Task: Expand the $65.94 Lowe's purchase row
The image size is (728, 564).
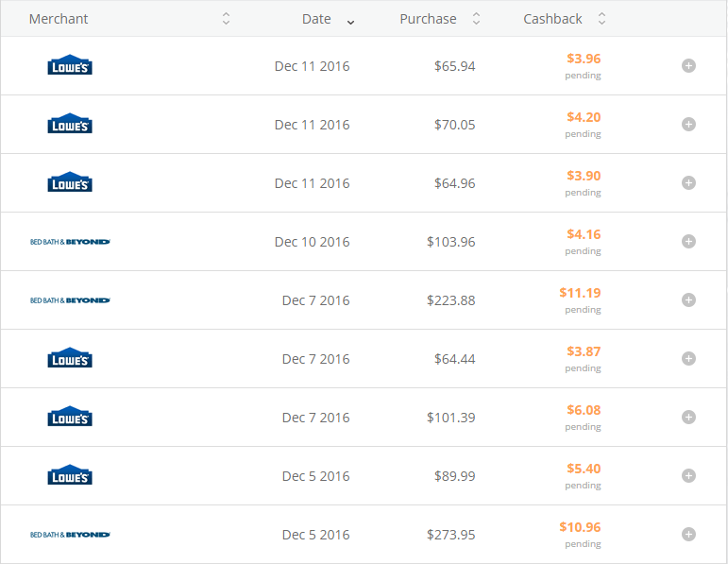Action: [x=688, y=66]
